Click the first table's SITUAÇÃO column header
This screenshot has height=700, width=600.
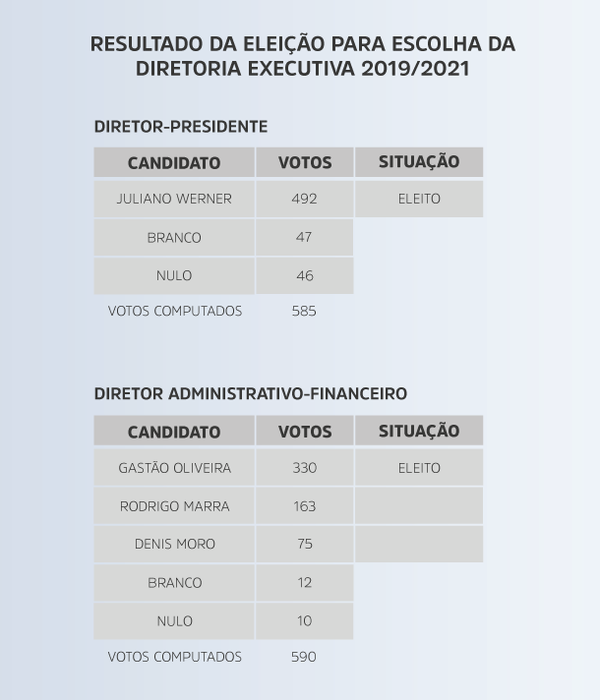tap(419, 162)
